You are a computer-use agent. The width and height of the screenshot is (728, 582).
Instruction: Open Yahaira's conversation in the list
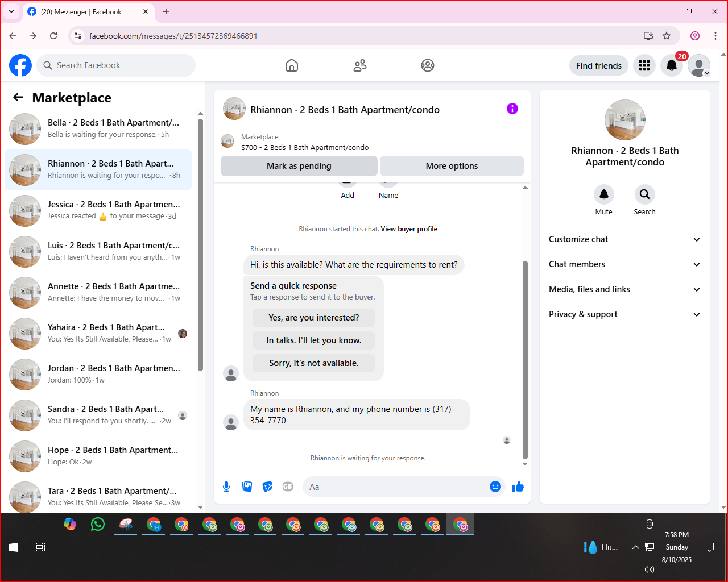click(x=98, y=334)
